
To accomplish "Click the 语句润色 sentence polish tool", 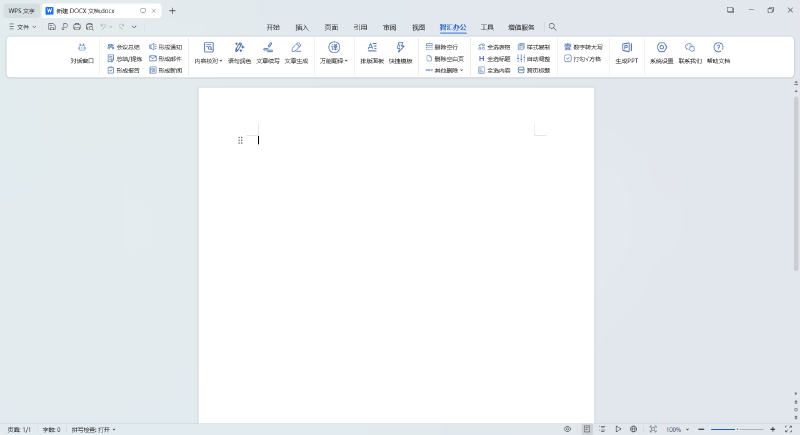I will click(239, 53).
